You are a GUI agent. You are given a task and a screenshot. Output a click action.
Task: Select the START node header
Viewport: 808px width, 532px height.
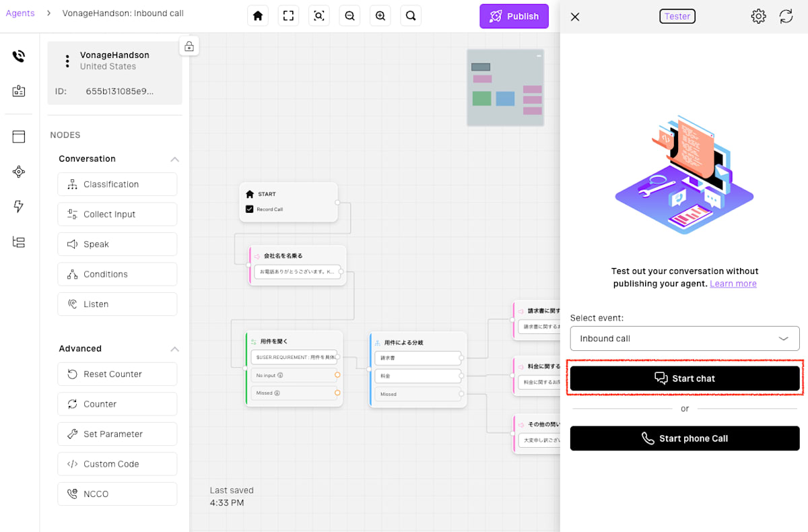267,194
